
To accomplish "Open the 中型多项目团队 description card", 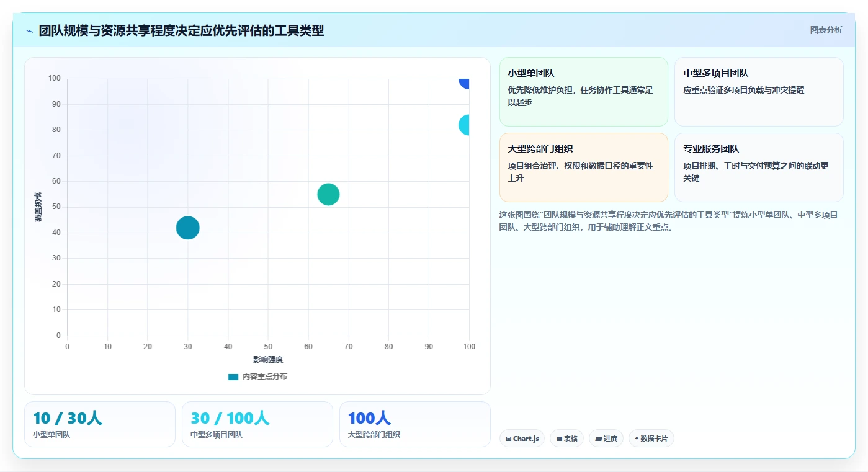I will (x=759, y=92).
